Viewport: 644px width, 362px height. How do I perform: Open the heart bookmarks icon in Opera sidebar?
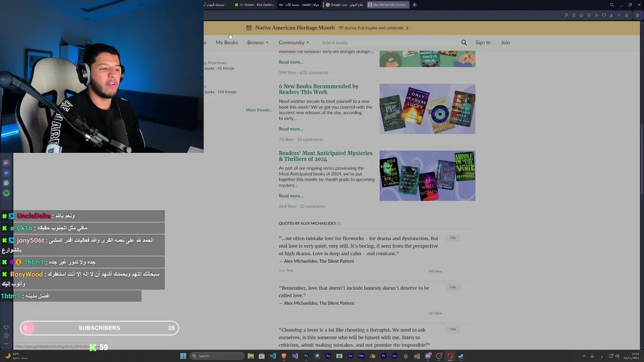pyautogui.click(x=6, y=327)
